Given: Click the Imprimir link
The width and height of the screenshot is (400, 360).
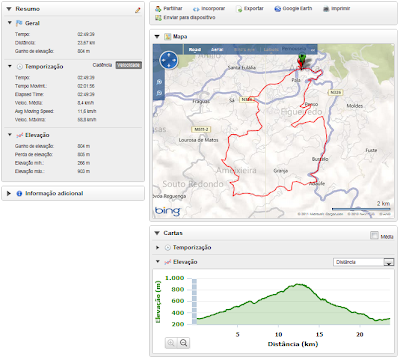Looking at the screenshot, I should tap(341, 9).
